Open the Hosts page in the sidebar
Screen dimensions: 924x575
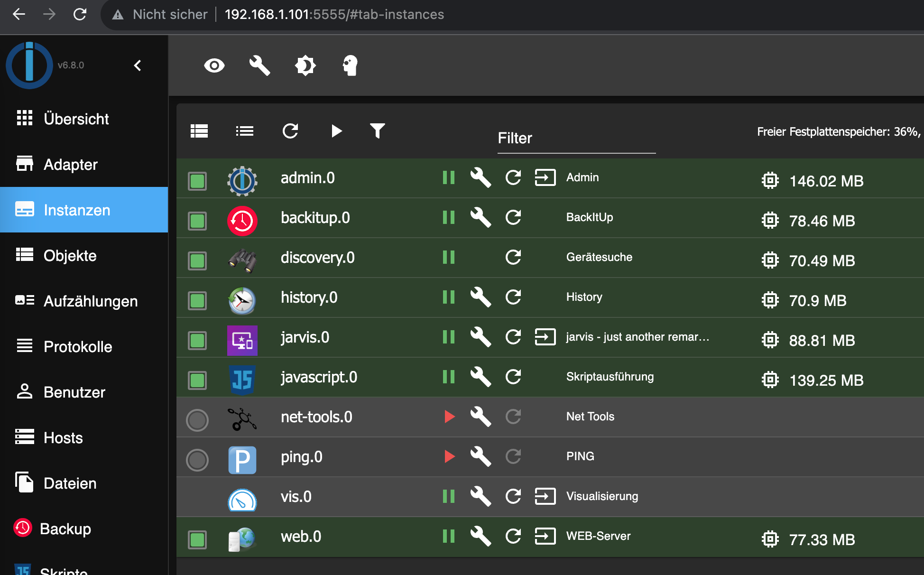point(63,438)
